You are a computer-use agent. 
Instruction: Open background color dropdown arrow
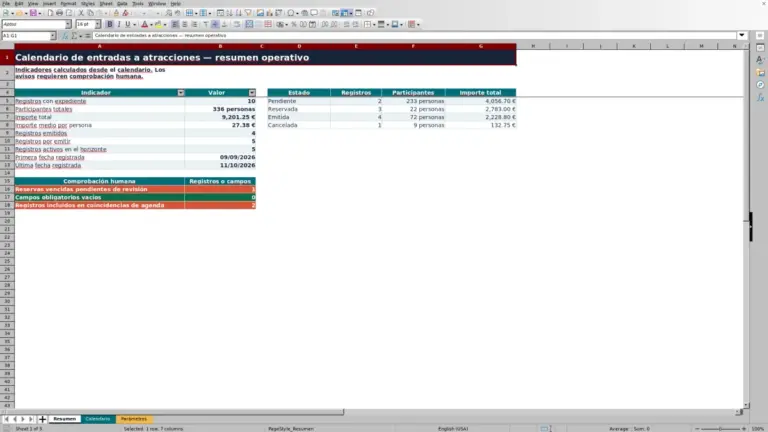(165, 24)
